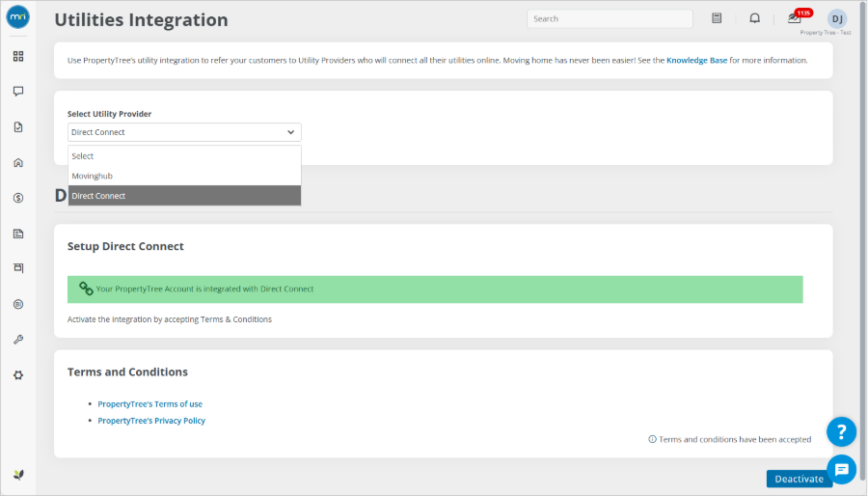The width and height of the screenshot is (868, 496).
Task: Click the info icon beside terms accepted text
Action: 652,439
